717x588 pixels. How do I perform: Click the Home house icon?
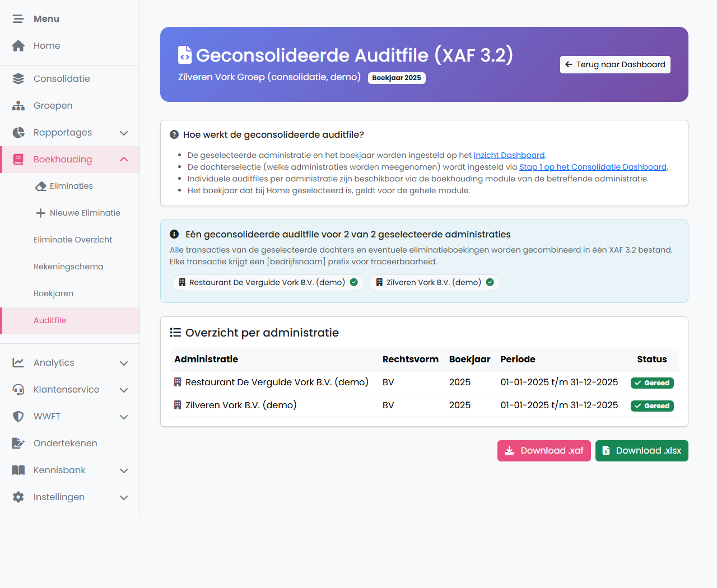pos(18,46)
